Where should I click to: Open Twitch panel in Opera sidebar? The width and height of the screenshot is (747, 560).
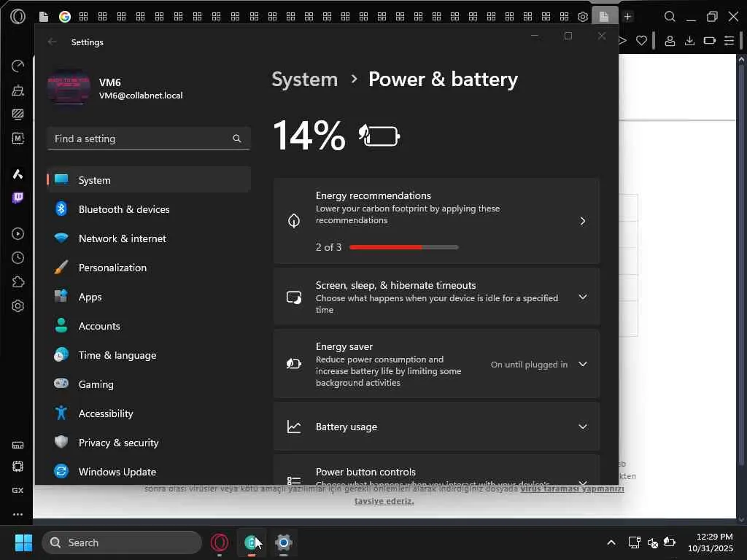pos(18,198)
